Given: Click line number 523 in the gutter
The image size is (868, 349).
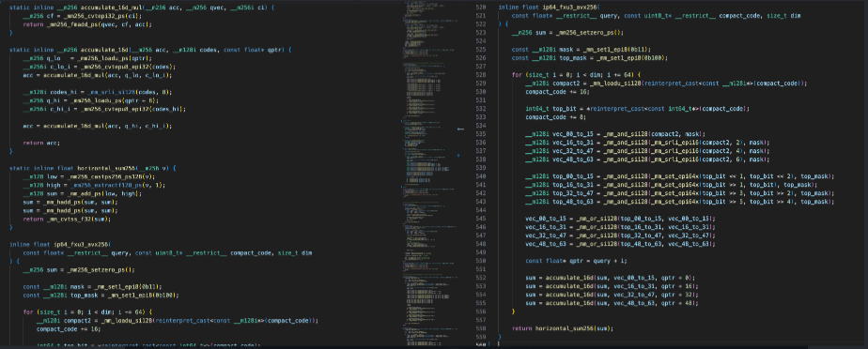Looking at the screenshot, I should [481, 33].
